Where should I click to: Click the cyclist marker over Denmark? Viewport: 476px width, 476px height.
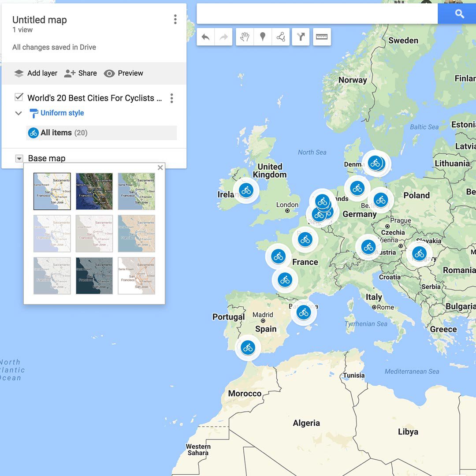[375, 163]
